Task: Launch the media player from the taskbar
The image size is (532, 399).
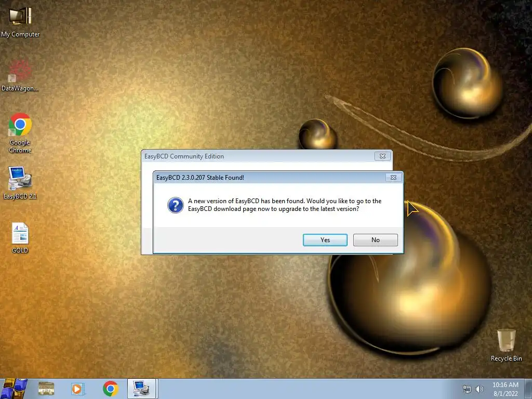Action: click(77, 389)
